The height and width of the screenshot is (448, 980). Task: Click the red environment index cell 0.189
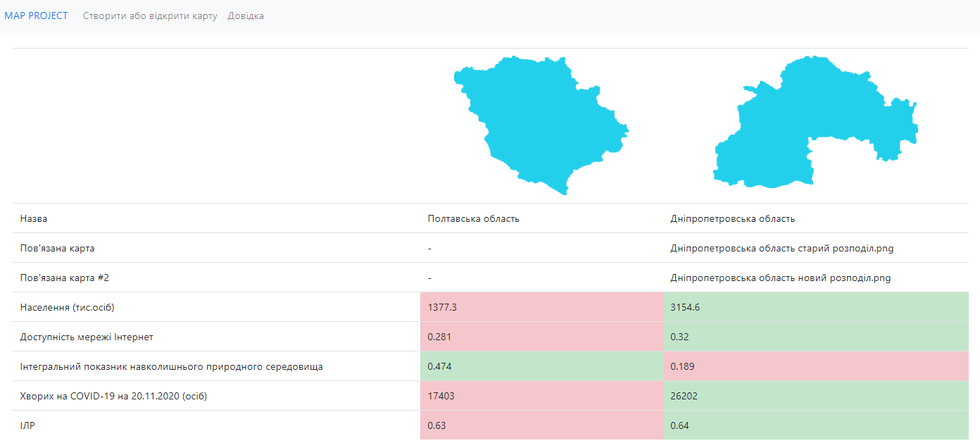[x=816, y=366]
